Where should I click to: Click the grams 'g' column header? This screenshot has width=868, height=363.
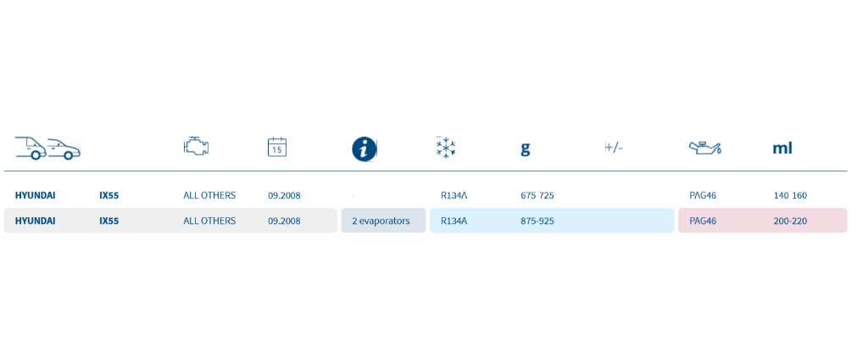[526, 148]
